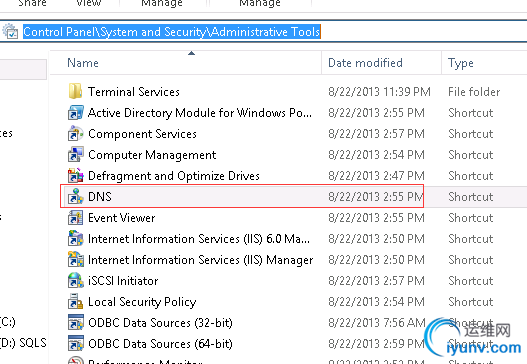The height and width of the screenshot is (364, 527).
Task: Open the View ribbon tab
Action: coord(88,3)
